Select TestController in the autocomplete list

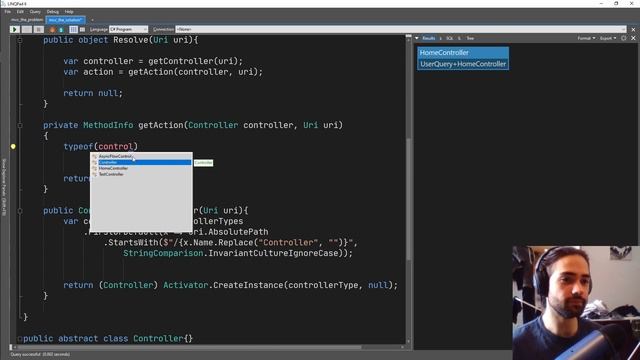point(141,174)
